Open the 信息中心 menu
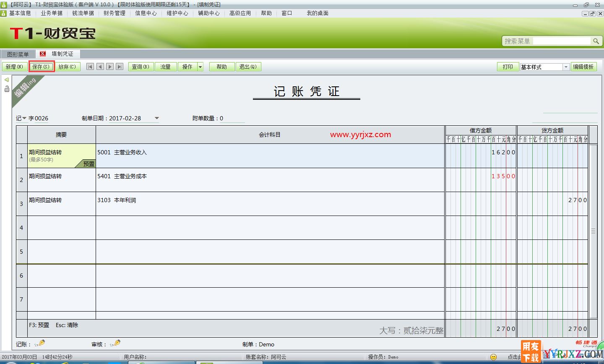 tap(146, 13)
